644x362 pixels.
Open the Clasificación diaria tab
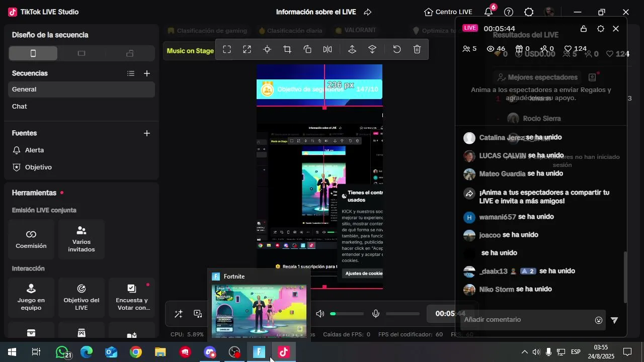[x=290, y=31]
